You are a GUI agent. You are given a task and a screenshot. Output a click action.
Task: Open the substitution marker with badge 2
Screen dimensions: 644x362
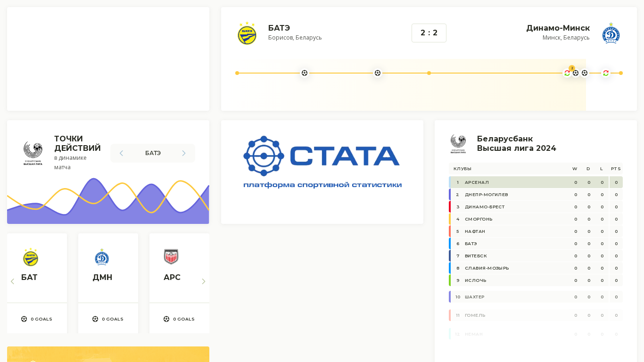tap(567, 73)
